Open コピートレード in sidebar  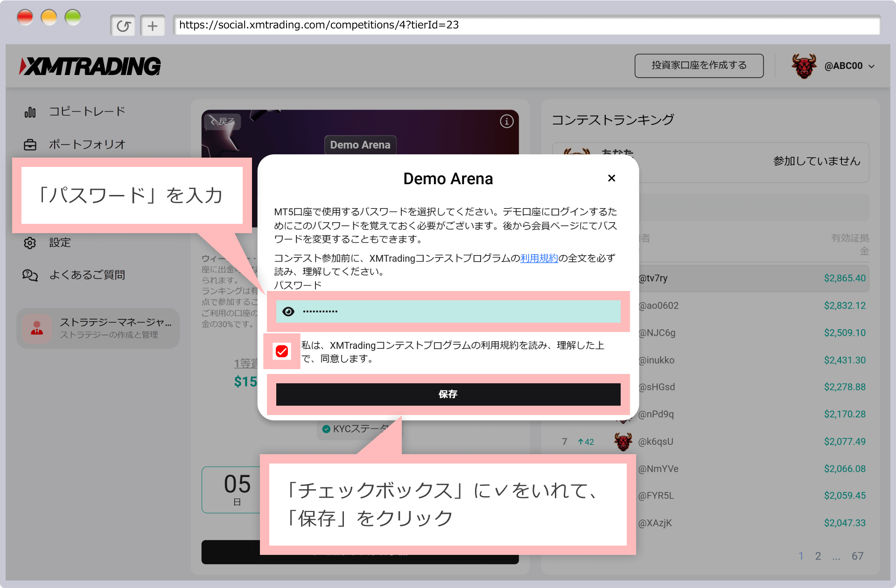(87, 111)
